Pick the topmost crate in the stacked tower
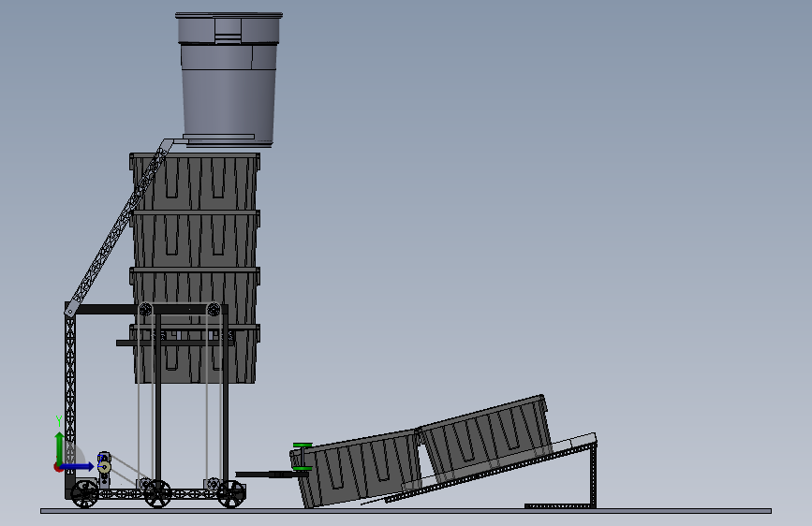Viewport: 812px width, 526px height. click(195, 182)
